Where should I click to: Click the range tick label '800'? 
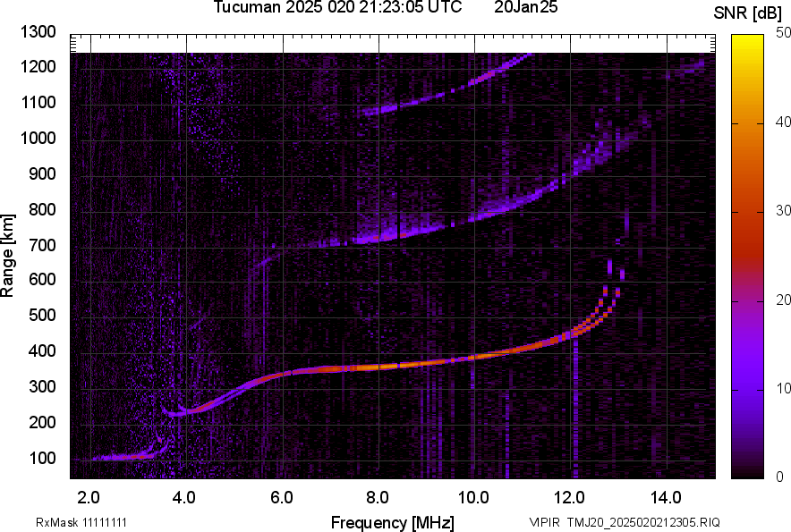(42, 209)
